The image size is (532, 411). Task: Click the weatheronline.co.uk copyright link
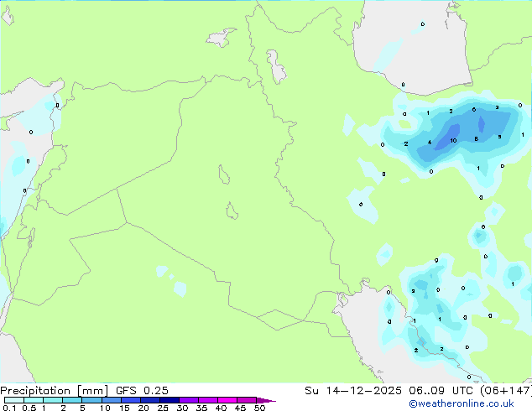[462, 403]
